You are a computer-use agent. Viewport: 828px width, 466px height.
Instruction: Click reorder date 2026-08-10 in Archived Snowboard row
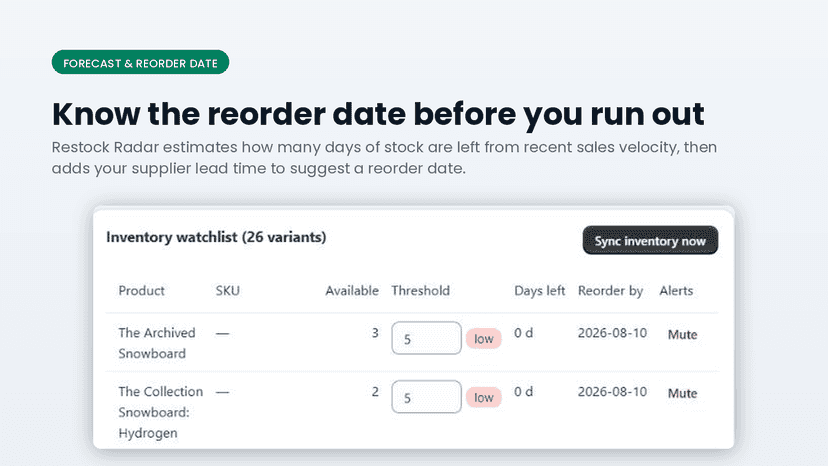pyautogui.click(x=612, y=333)
